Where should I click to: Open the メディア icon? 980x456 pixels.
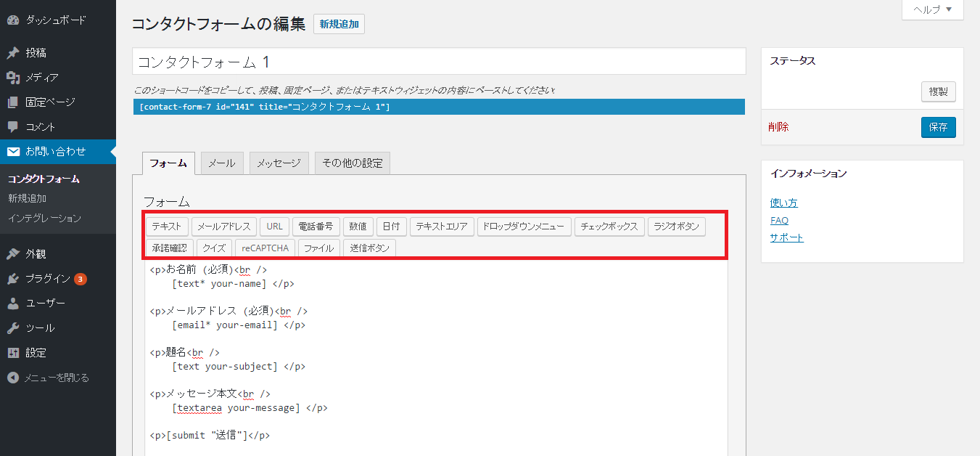(12, 77)
